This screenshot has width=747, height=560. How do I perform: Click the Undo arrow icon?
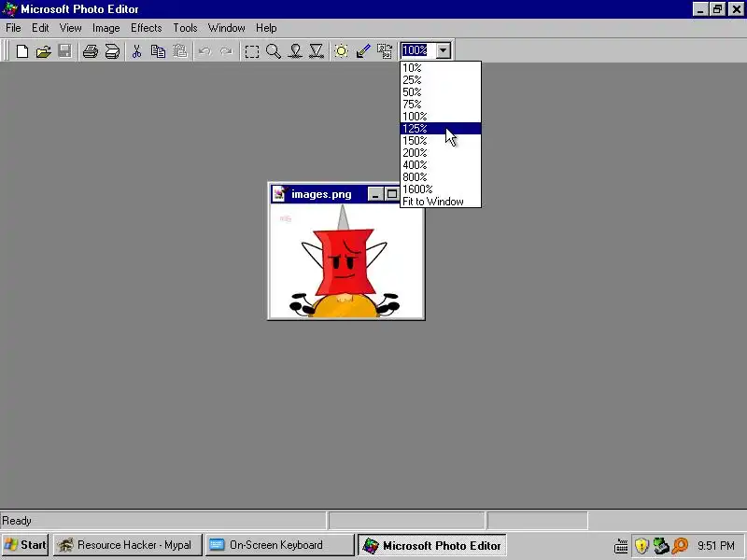204,51
